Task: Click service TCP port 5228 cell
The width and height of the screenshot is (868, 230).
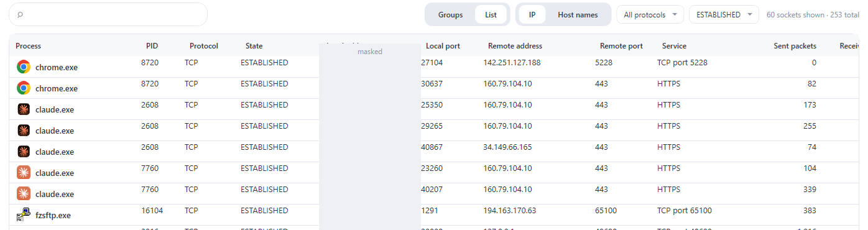Action: [x=682, y=63]
